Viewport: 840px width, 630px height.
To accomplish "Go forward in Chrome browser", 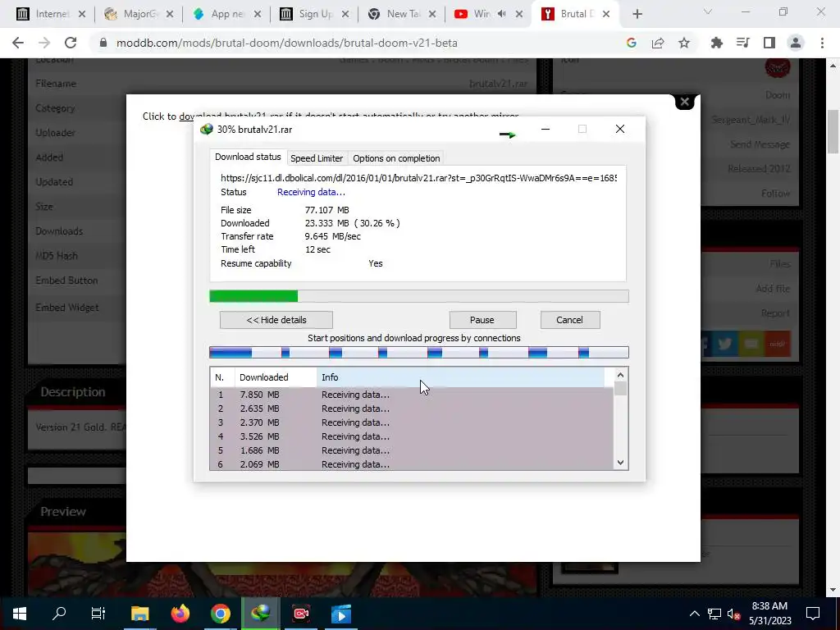I will pyautogui.click(x=44, y=43).
